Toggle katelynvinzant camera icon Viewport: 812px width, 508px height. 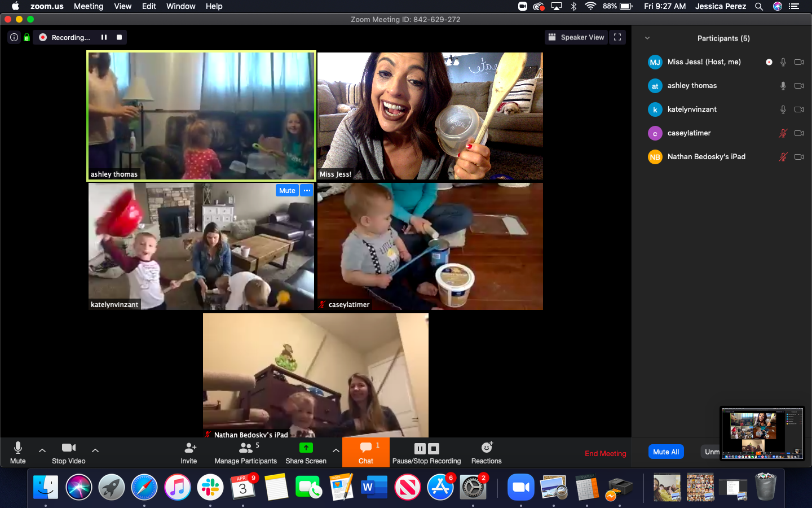coord(799,110)
